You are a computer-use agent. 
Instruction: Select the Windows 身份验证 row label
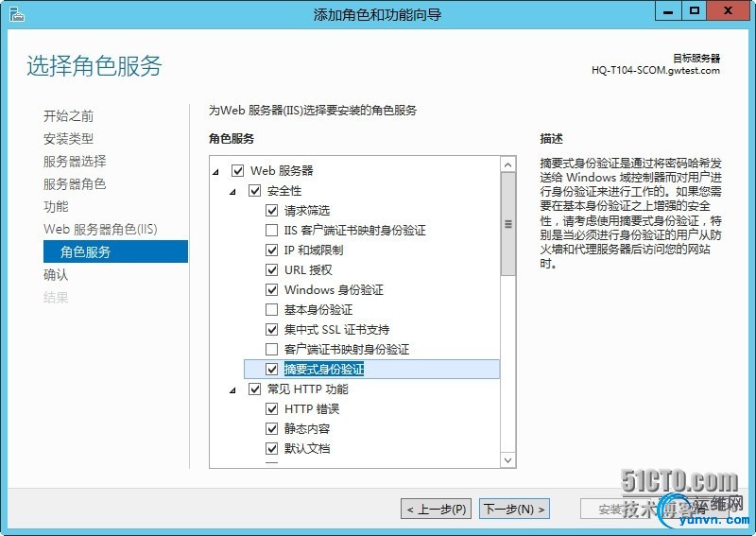[334, 289]
